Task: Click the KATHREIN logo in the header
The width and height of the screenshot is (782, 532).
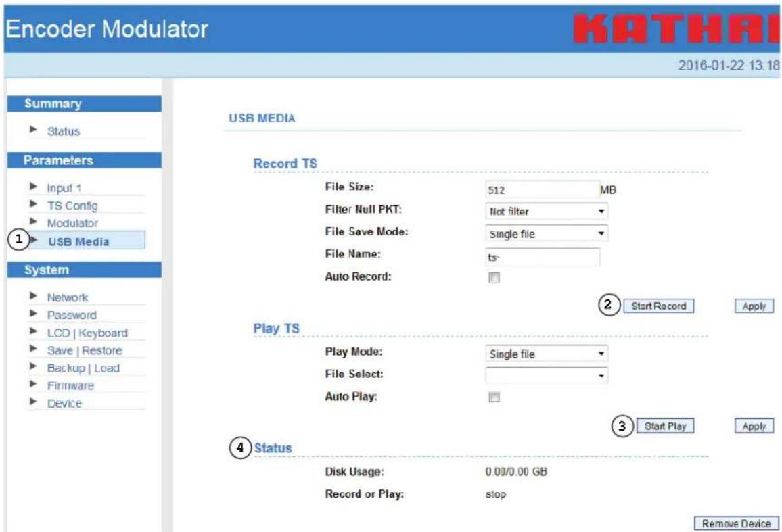Action: click(x=676, y=29)
